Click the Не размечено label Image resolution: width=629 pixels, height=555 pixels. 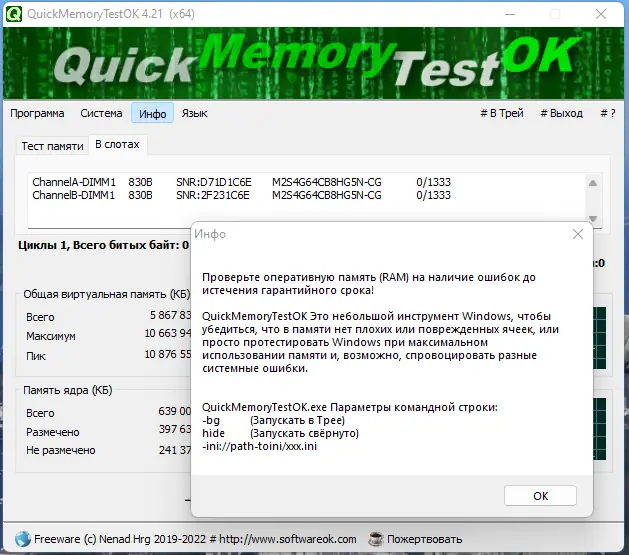click(x=61, y=450)
